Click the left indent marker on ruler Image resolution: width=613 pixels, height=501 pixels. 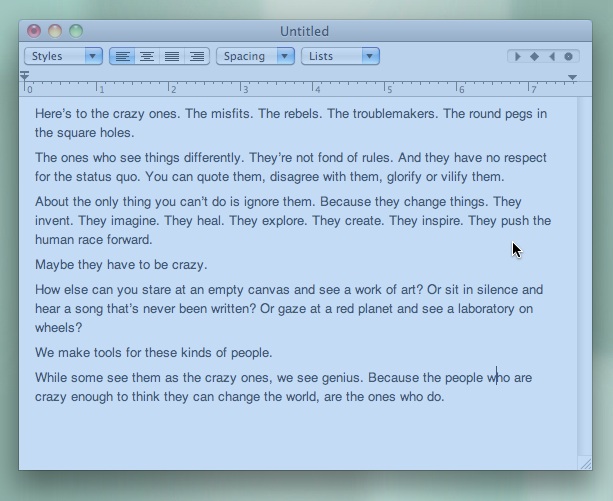25,75
